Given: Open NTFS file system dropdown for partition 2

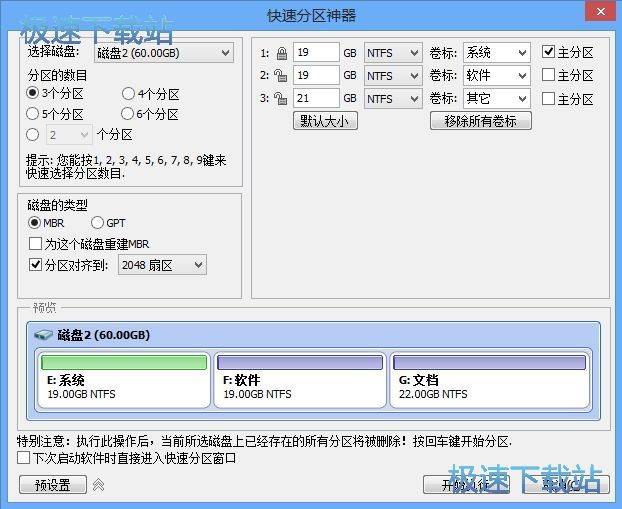Looking at the screenshot, I should (392, 76).
